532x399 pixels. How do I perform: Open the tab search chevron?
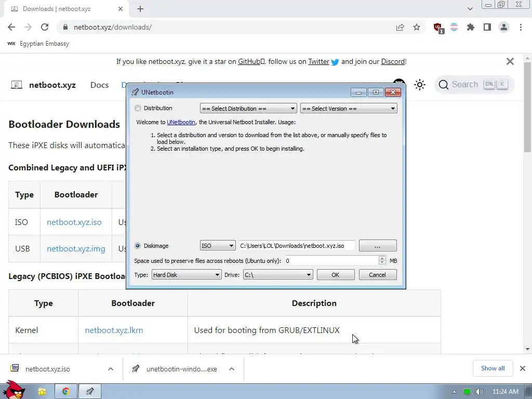pos(470,9)
